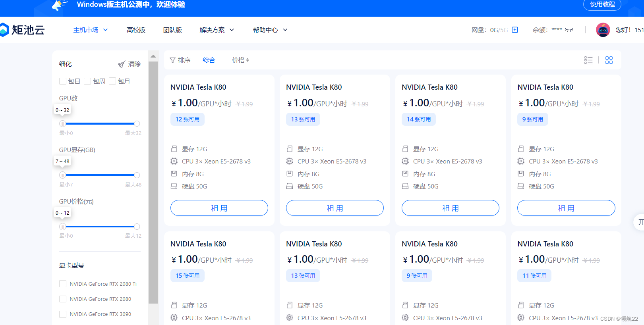Click 显存 icon in 11 张可用 card
This screenshot has width=644, height=325.
click(521, 305)
